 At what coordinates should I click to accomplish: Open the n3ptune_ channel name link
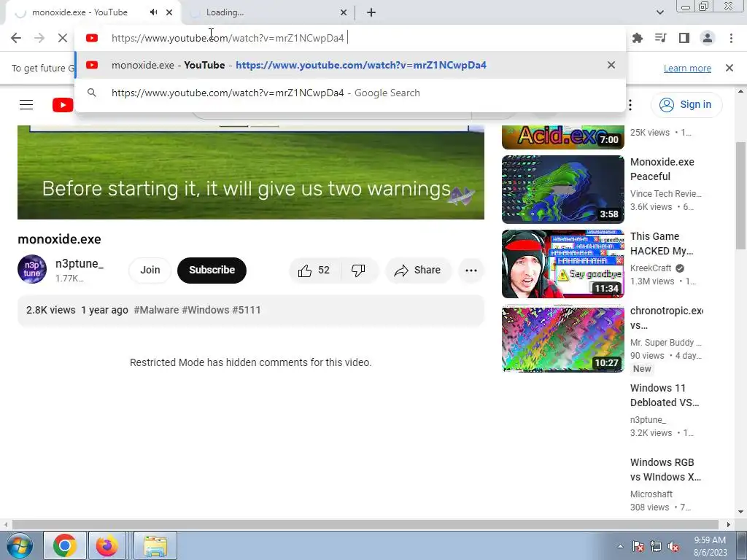pyautogui.click(x=79, y=263)
